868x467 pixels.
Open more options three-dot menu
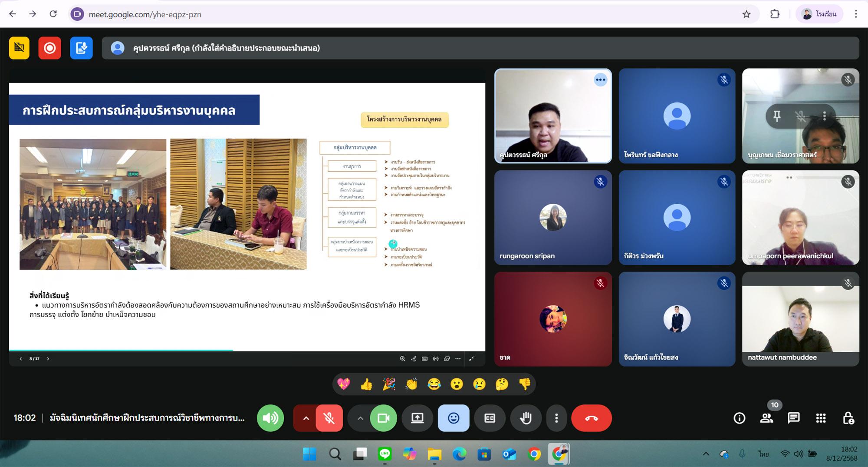(x=556, y=418)
